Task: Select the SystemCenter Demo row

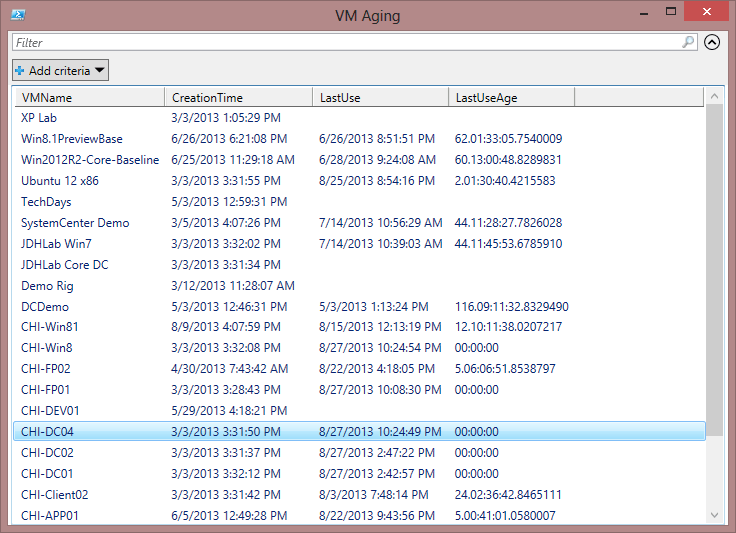Action: click(360, 222)
